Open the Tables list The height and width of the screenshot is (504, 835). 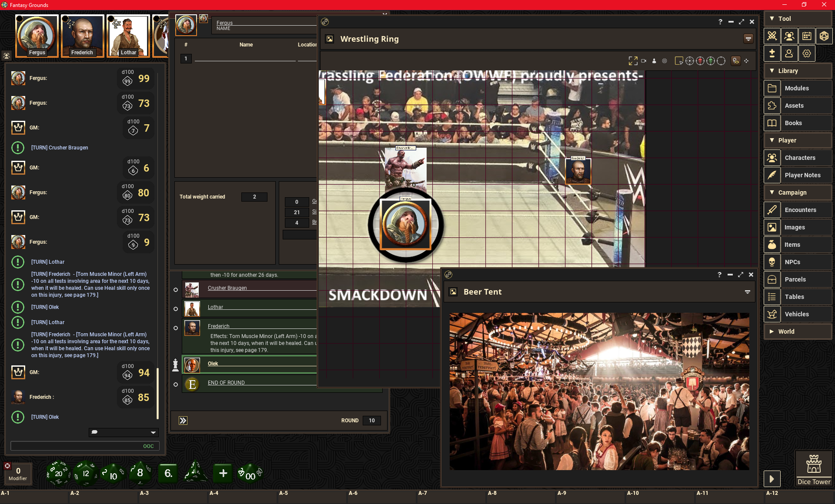pos(798,297)
